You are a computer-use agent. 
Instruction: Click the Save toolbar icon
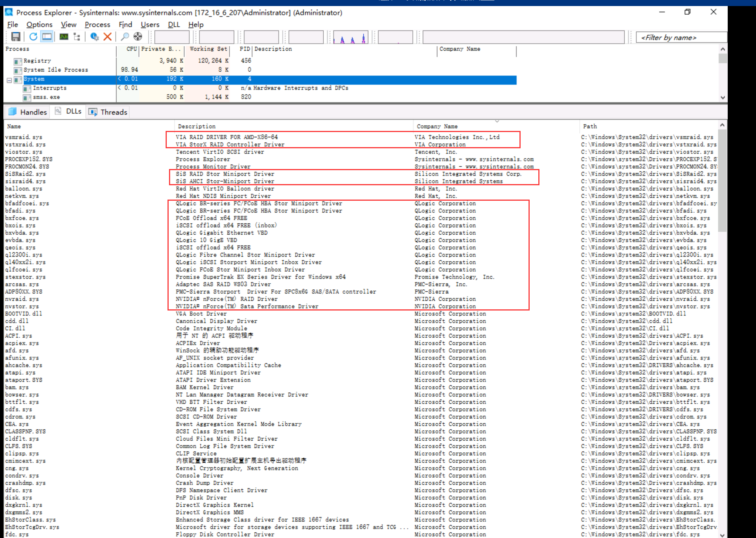tap(15, 37)
